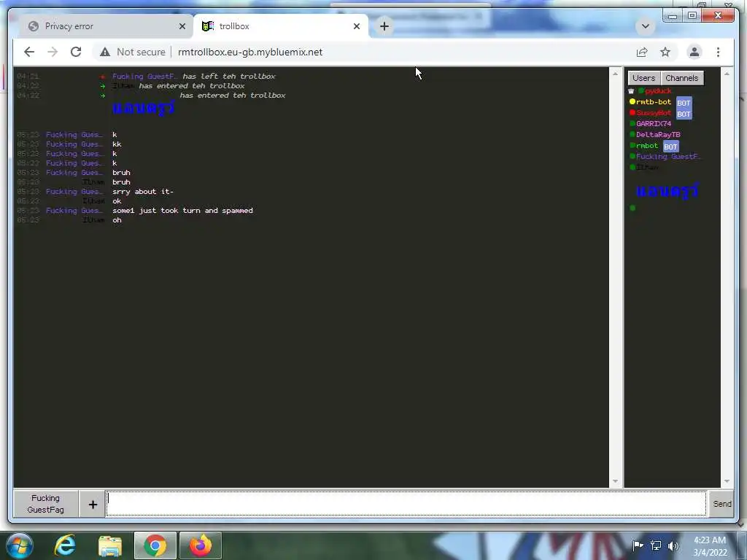The height and width of the screenshot is (560, 747).
Task: Select user GARRIX74 in users list
Action: 654,124
